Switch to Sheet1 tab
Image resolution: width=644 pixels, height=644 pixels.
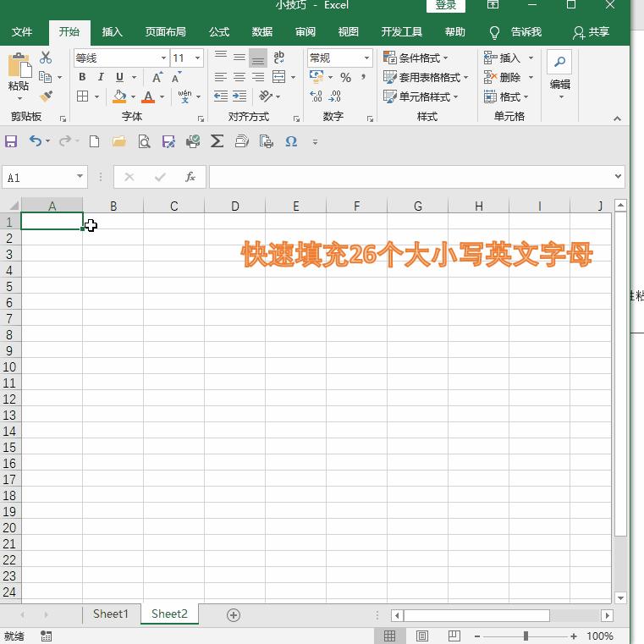[x=111, y=614]
